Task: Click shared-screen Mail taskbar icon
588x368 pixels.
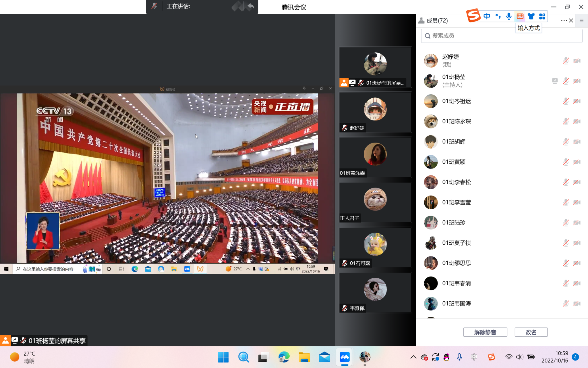Action: tap(148, 269)
